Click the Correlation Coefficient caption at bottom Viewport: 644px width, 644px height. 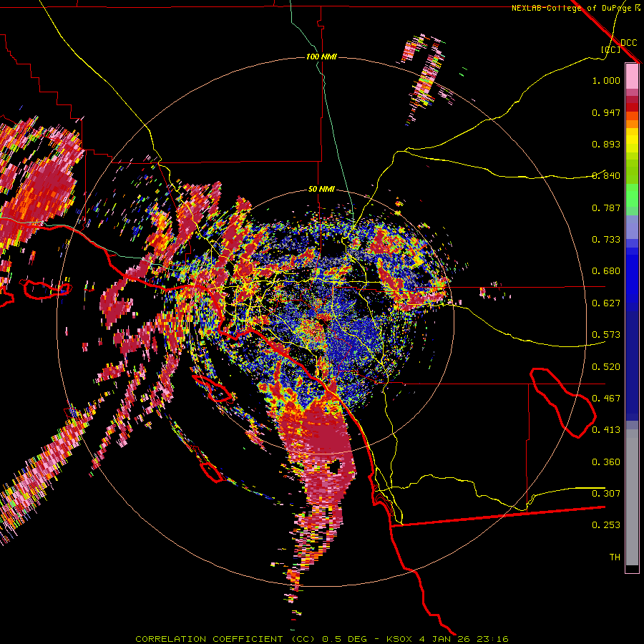[x=321, y=639]
